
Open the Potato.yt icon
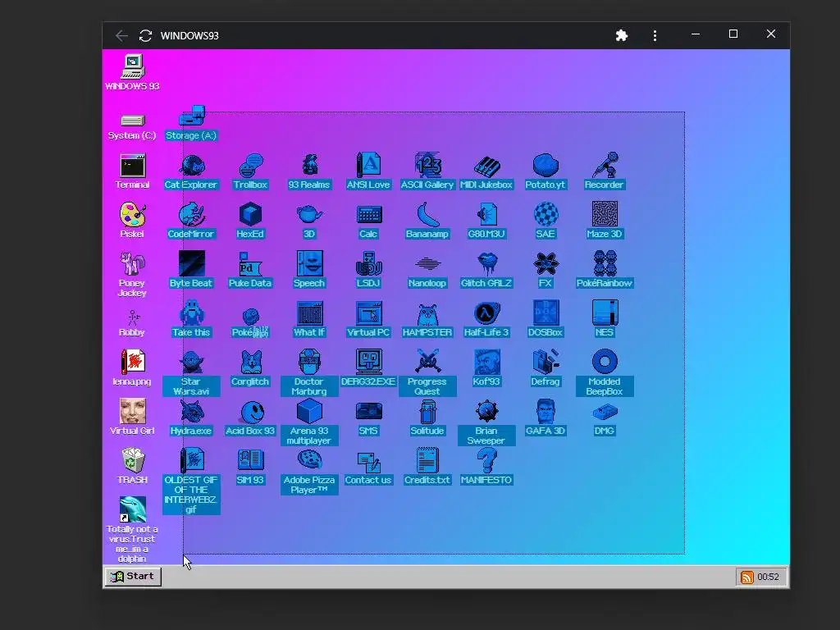pos(546,166)
